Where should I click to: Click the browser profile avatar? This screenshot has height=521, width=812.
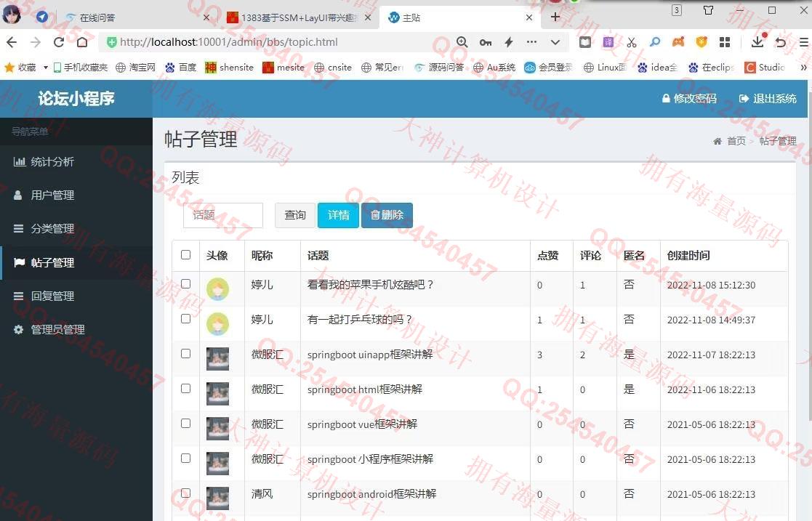pos(12,15)
